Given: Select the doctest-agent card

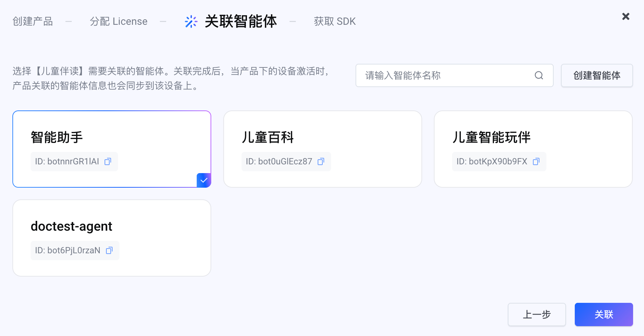Looking at the screenshot, I should (x=111, y=238).
